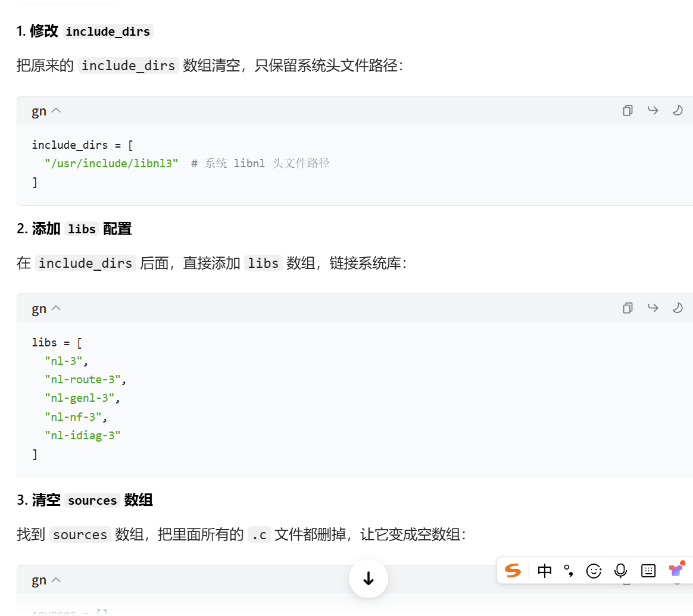This screenshot has width=693, height=616.
Task: Start voice input from the IME toolbar
Action: tap(620, 570)
